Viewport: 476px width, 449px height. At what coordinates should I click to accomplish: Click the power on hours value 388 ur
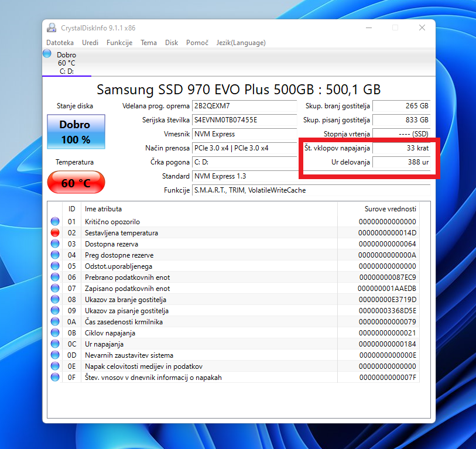pyautogui.click(x=401, y=162)
